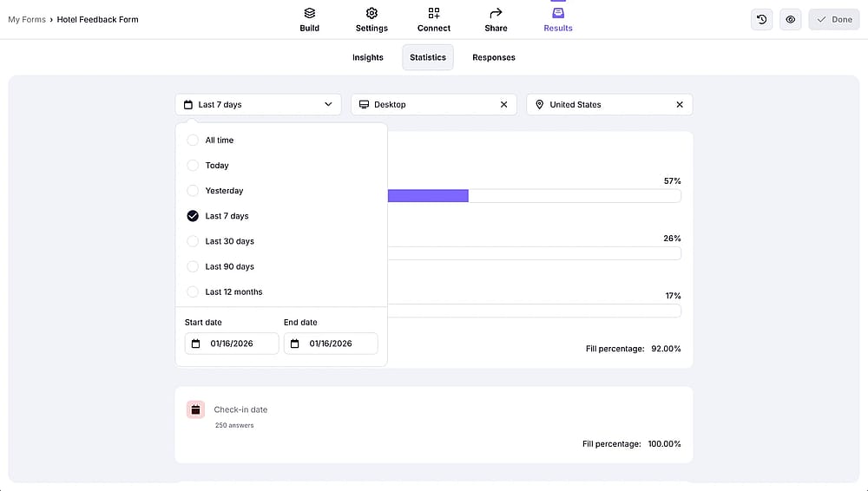Screen dimensions: 868x491
Task: Clear the United States filter with X
Action: pyautogui.click(x=680, y=105)
